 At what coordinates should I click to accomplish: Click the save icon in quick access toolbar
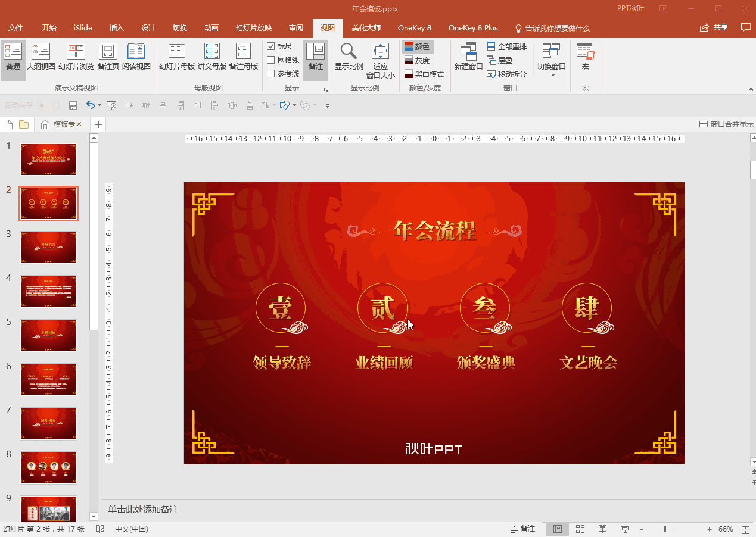[x=73, y=105]
